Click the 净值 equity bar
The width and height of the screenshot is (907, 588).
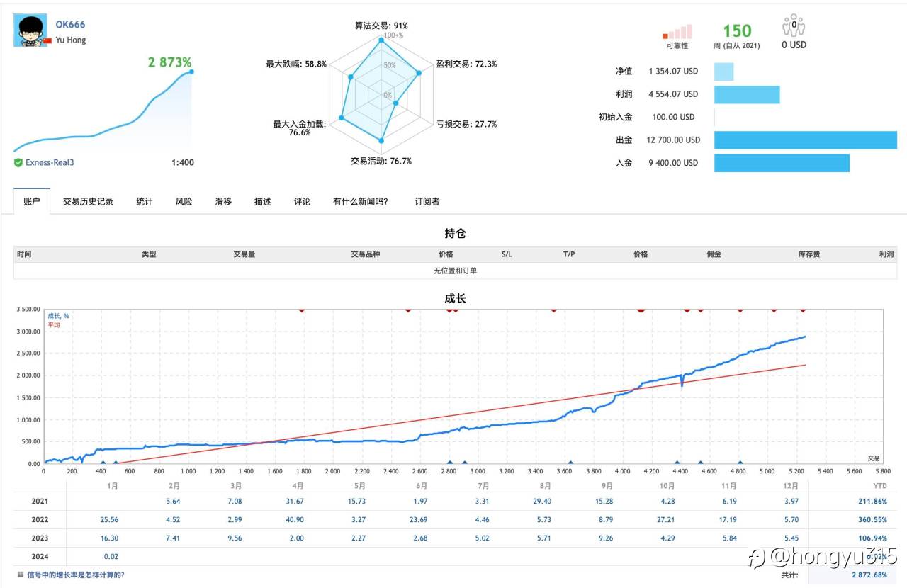(x=724, y=72)
